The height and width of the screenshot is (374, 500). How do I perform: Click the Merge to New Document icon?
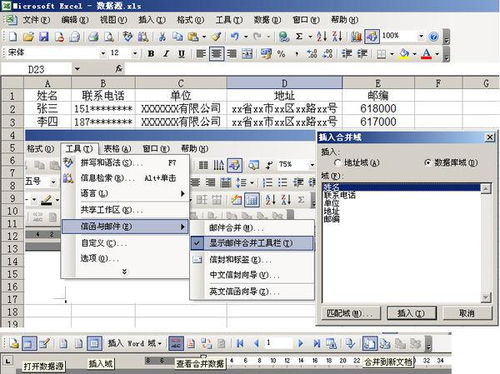click(369, 343)
